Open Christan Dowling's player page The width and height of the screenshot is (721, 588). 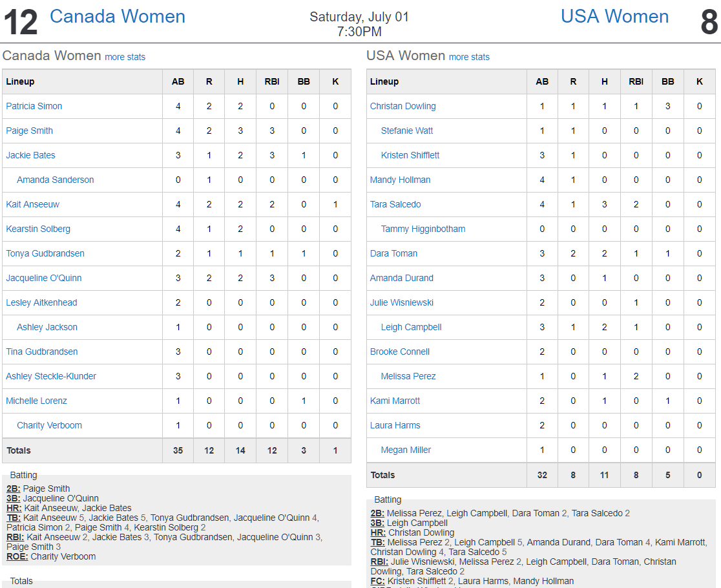pos(402,106)
